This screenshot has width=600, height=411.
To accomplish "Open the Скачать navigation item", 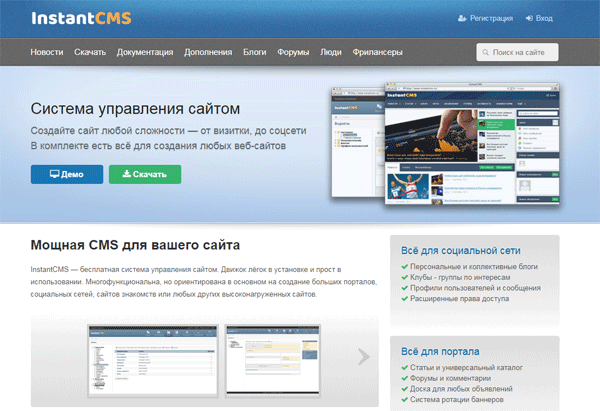I will (x=90, y=52).
